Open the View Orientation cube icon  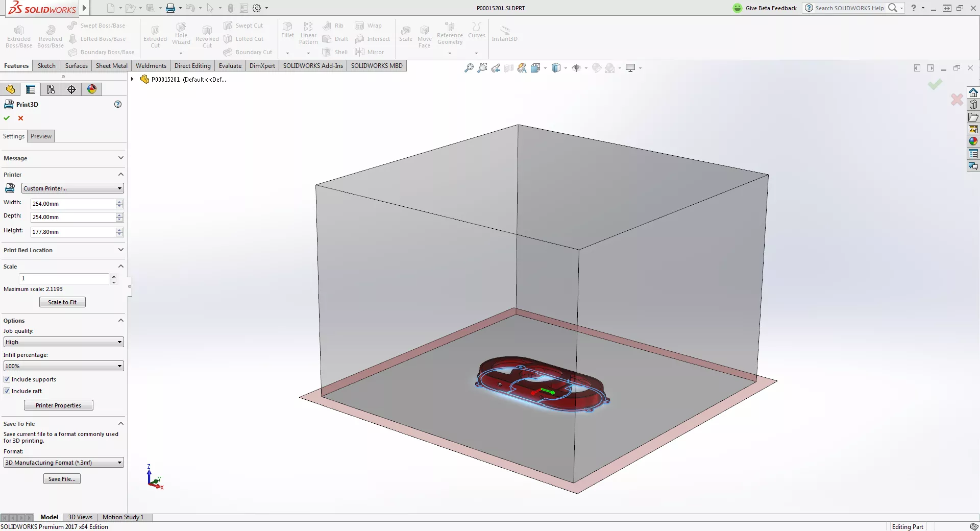pyautogui.click(x=557, y=67)
